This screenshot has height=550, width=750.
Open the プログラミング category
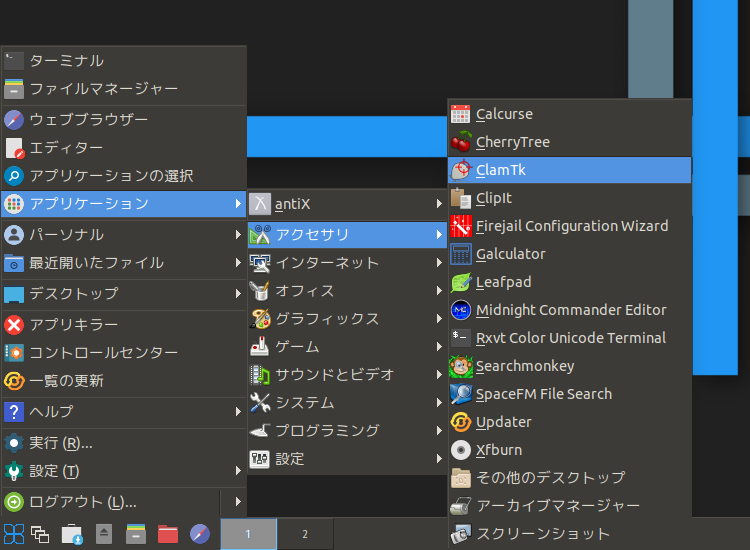pos(347,431)
